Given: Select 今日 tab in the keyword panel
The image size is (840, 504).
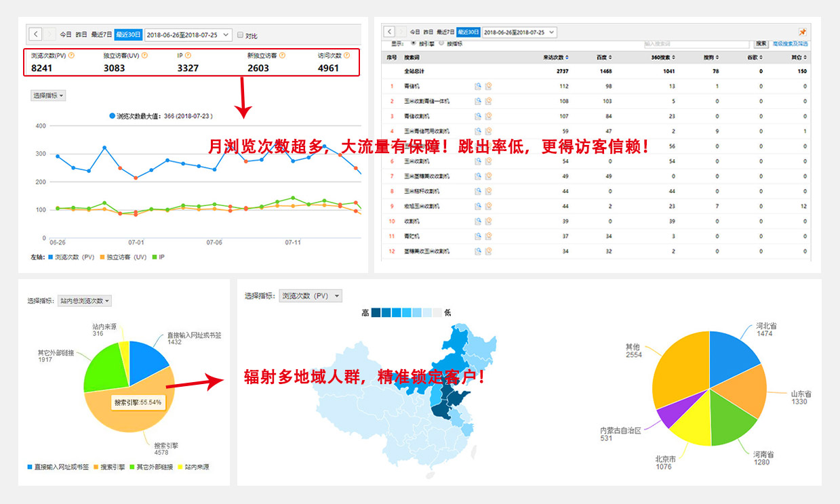Looking at the screenshot, I should coord(414,32).
